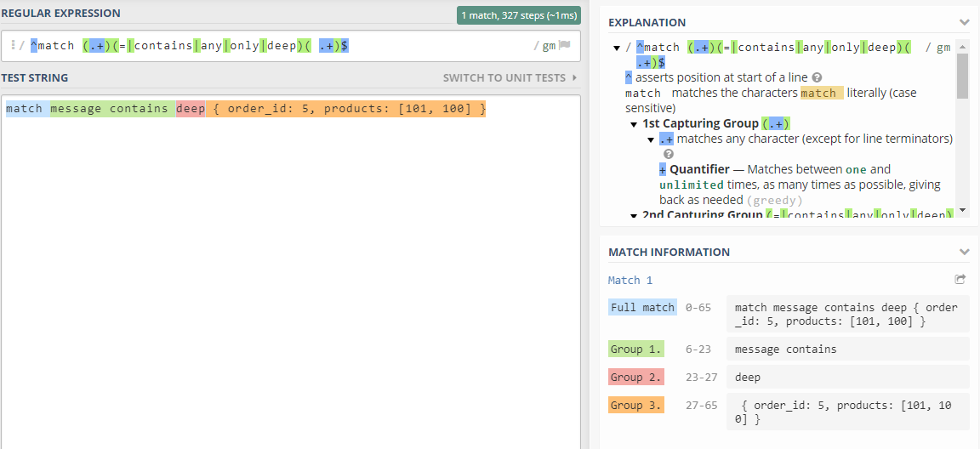
Task: Click the '23-27' range value
Action: (701, 378)
